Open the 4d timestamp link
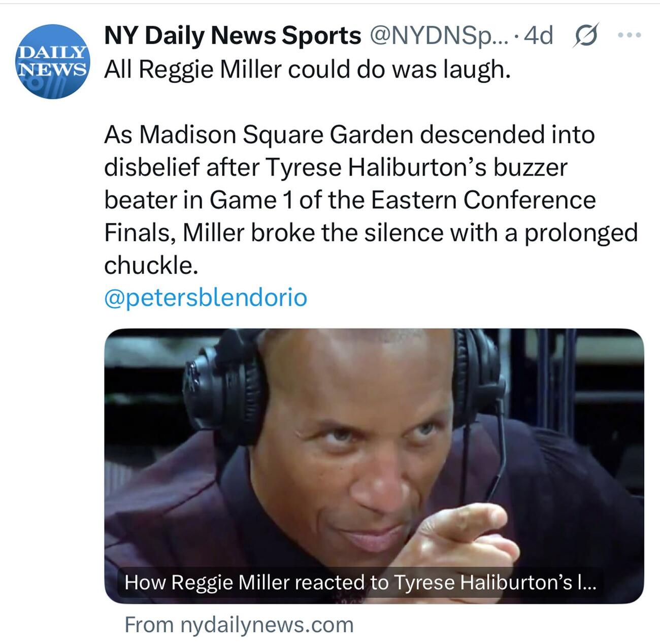The image size is (660, 644). click(x=538, y=36)
